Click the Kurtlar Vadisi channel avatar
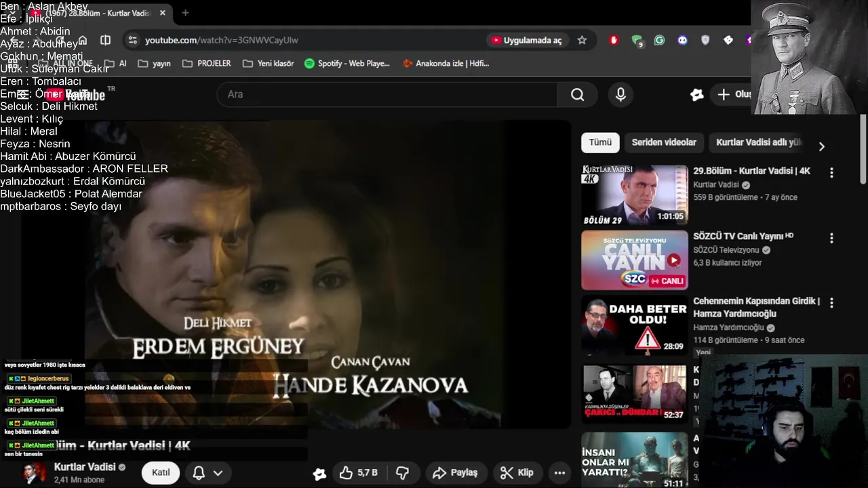 point(35,472)
